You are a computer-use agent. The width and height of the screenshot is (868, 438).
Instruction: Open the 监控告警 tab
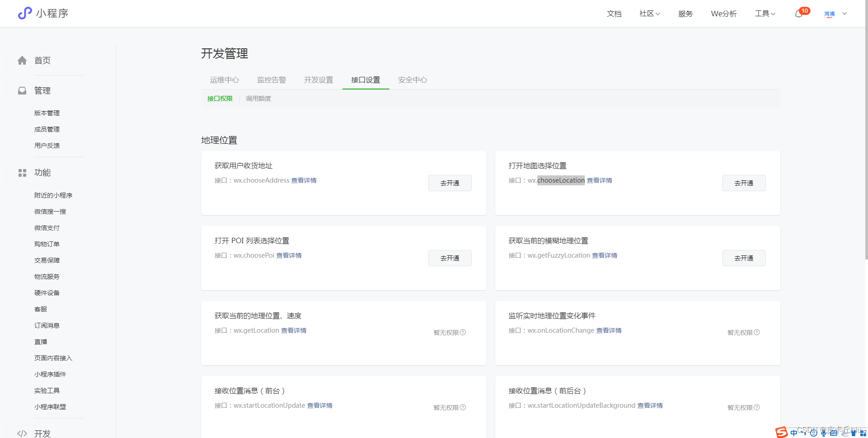[x=271, y=80]
